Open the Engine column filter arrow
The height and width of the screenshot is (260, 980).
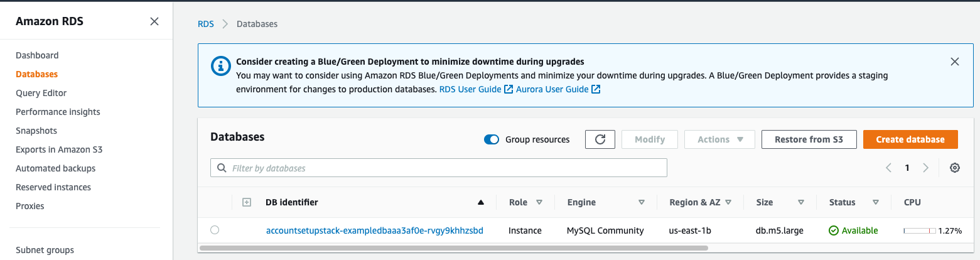[x=642, y=202]
